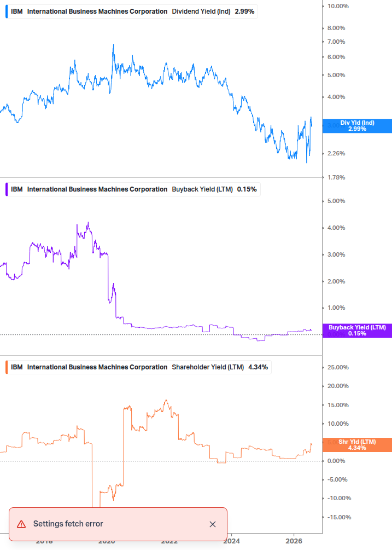Click the company name in the Dividend Yield legend
This screenshot has width=392, height=550.
[97, 11]
